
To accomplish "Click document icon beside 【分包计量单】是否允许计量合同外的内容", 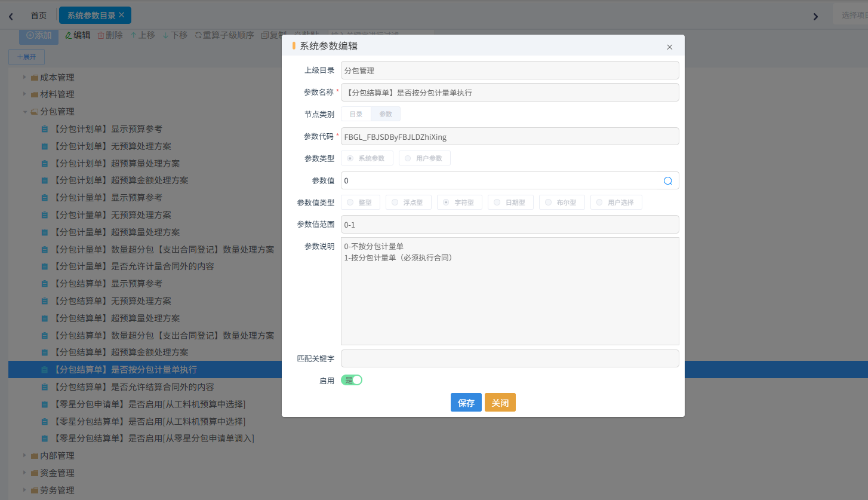I will pos(45,266).
